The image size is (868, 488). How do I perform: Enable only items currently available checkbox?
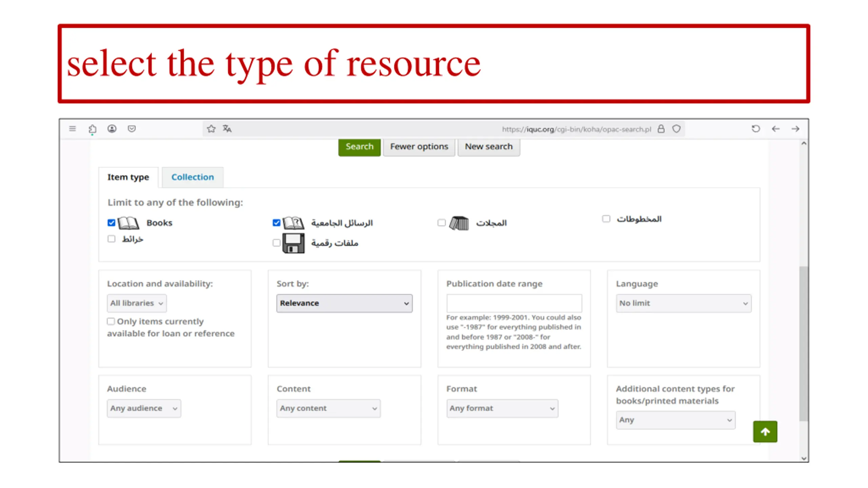pyautogui.click(x=111, y=321)
